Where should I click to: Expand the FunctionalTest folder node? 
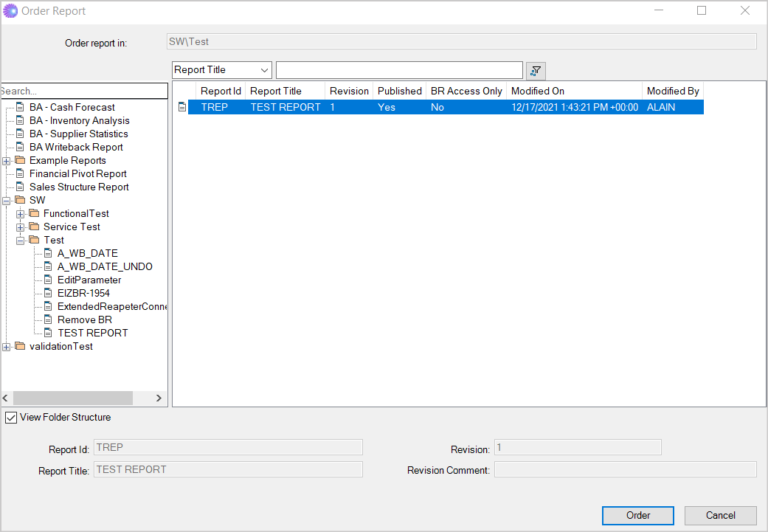21,214
